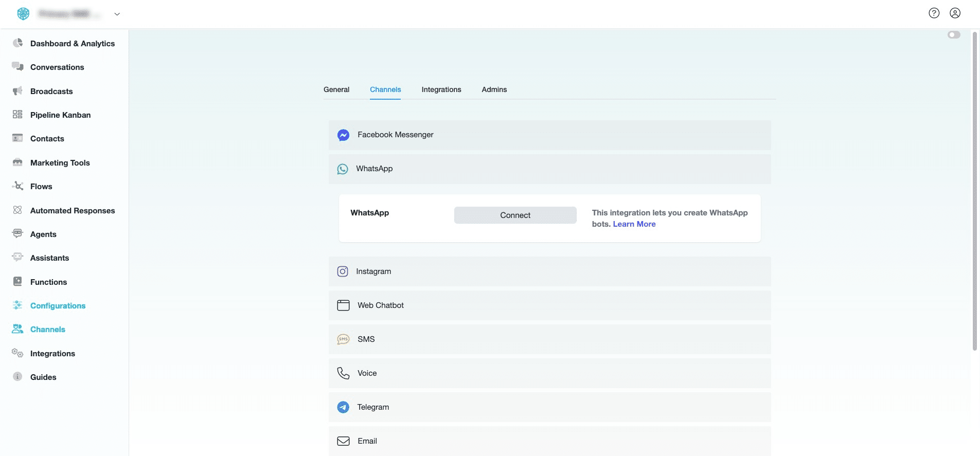Open Contacts in the sidebar
The image size is (980, 456).
tap(47, 139)
